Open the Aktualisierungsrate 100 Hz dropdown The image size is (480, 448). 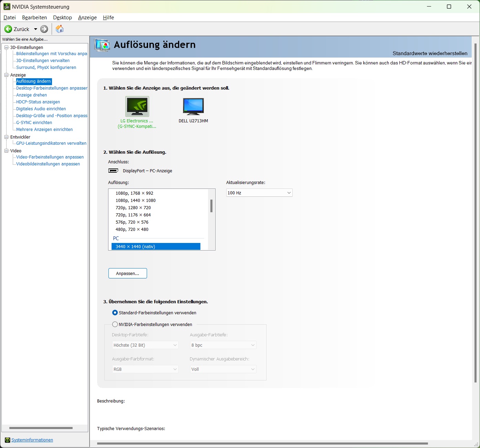[x=259, y=193]
